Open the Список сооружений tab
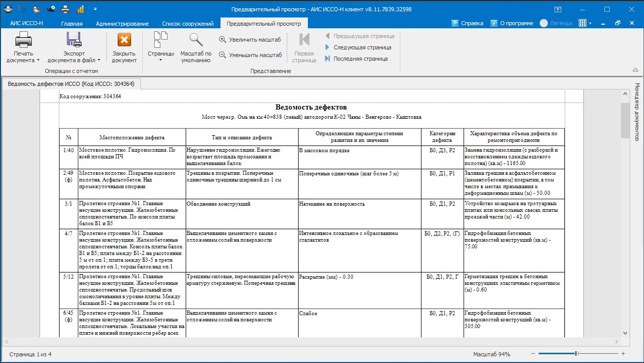 [x=188, y=24]
